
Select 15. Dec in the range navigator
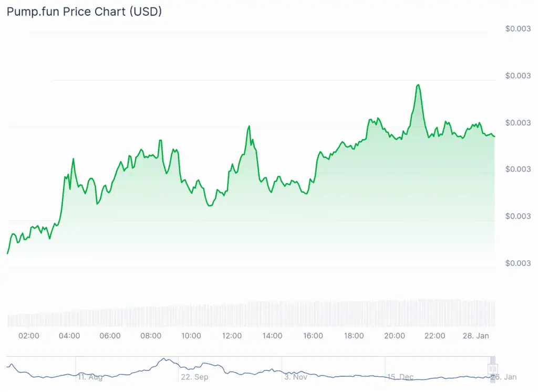point(399,377)
